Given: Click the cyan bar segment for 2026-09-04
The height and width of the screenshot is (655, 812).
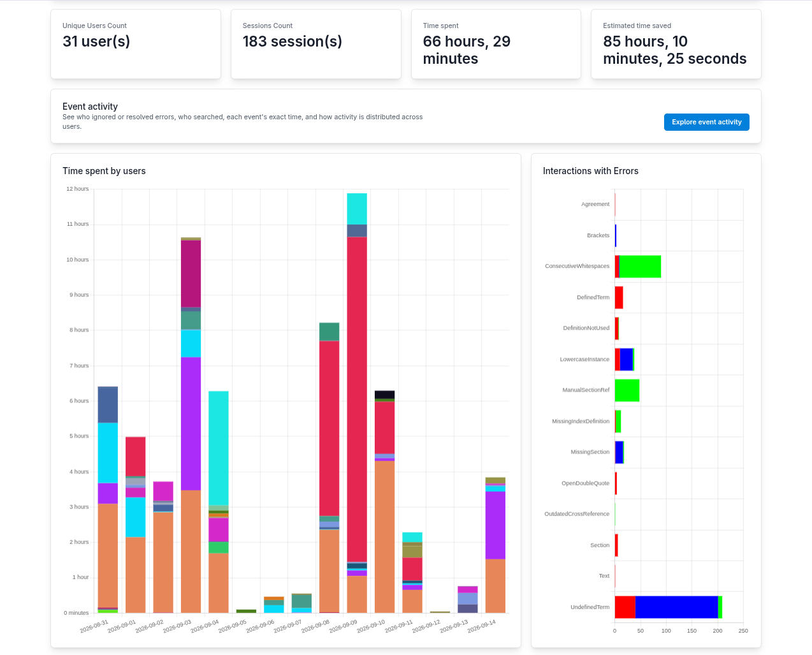Looking at the screenshot, I should pyautogui.click(x=219, y=448).
